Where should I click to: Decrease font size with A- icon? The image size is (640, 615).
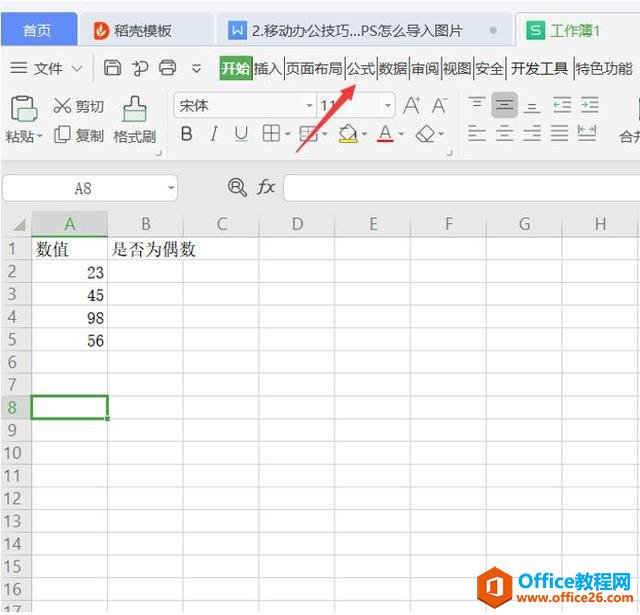[x=440, y=106]
